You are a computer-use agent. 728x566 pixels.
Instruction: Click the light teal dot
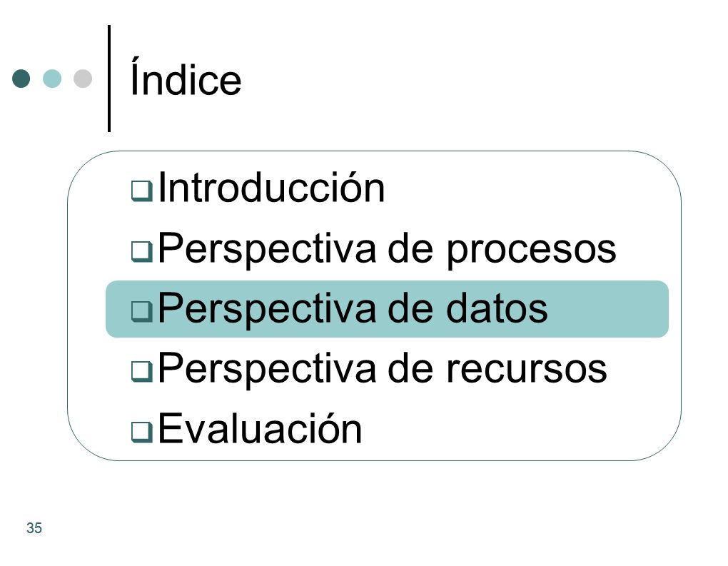click(52, 79)
